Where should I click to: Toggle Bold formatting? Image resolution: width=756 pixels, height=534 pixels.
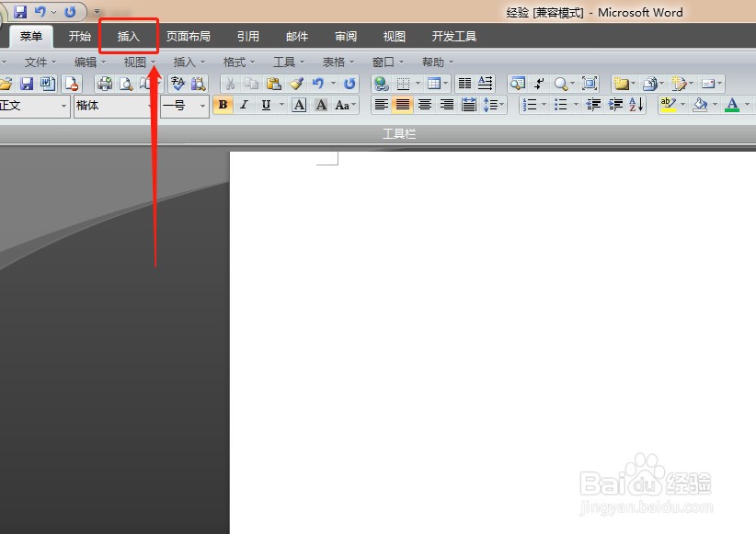(223, 105)
